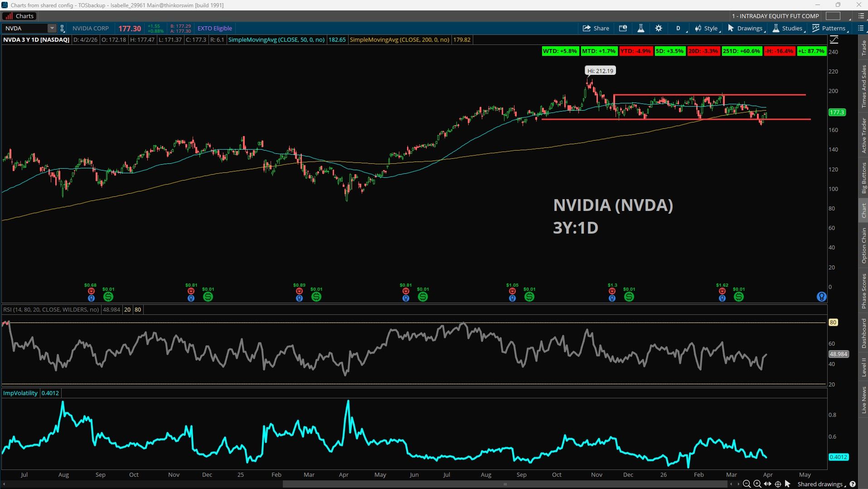Open the Dashboard sidebar tab
This screenshot has height=489, width=868.
click(x=863, y=333)
